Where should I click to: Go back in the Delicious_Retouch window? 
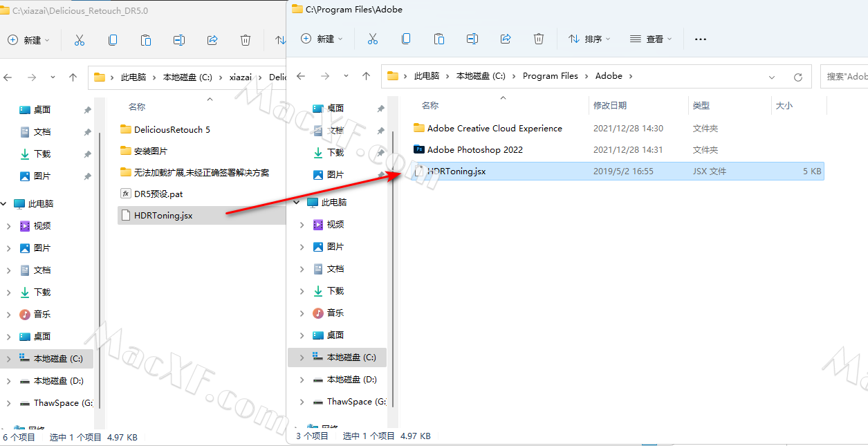[8, 77]
